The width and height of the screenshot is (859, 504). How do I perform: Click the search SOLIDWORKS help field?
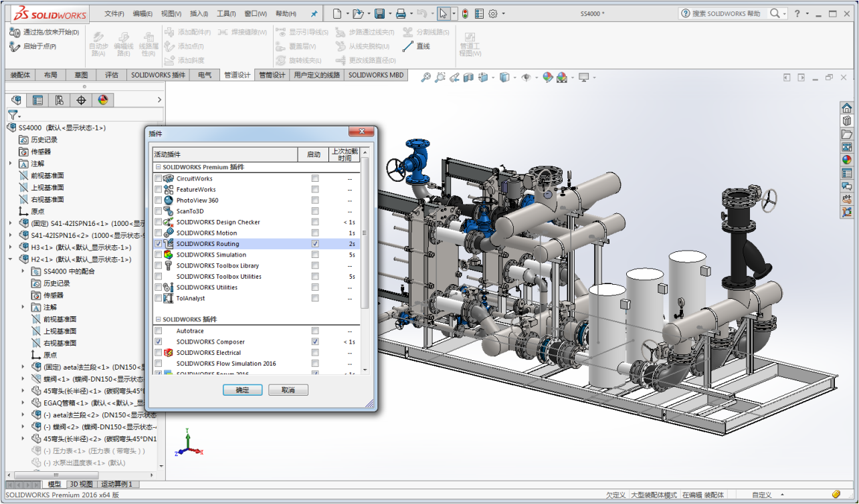728,13
